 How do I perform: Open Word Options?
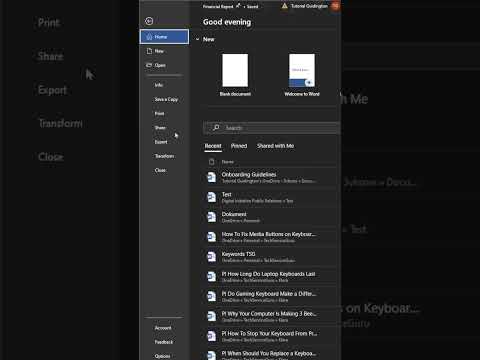click(x=162, y=356)
